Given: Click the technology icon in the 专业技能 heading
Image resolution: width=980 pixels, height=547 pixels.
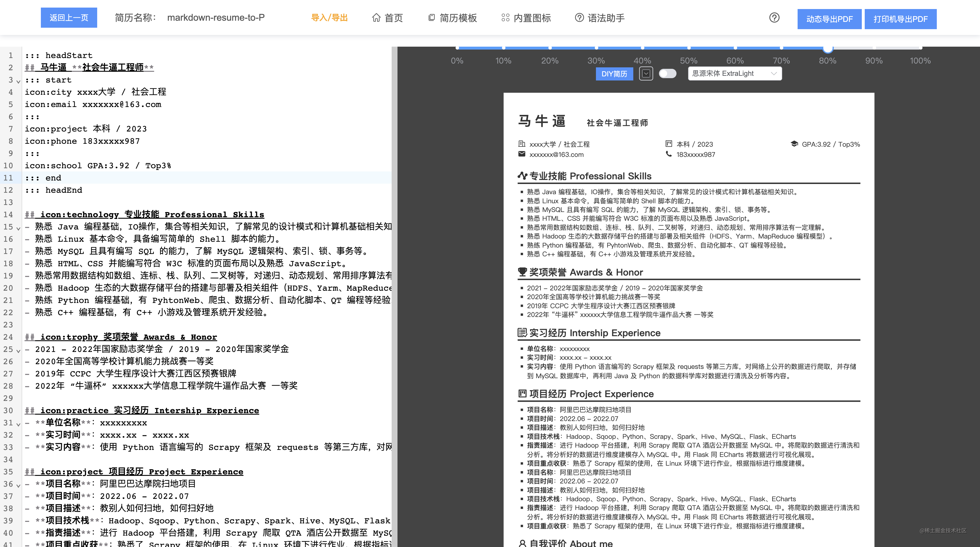Looking at the screenshot, I should click(x=522, y=176).
